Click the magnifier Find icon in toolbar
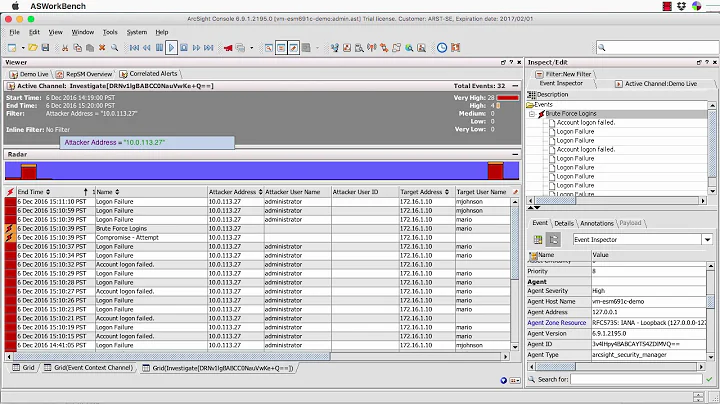720x404 pixels. click(114, 48)
